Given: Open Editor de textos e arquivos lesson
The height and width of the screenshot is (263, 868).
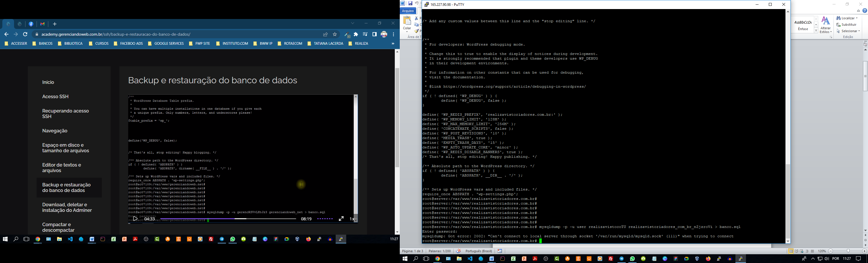Looking at the screenshot, I should tap(62, 168).
